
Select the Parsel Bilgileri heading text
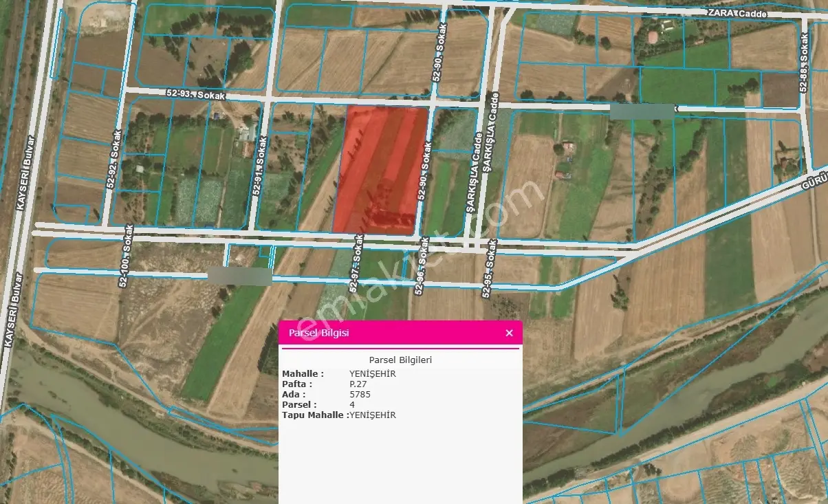click(400, 360)
